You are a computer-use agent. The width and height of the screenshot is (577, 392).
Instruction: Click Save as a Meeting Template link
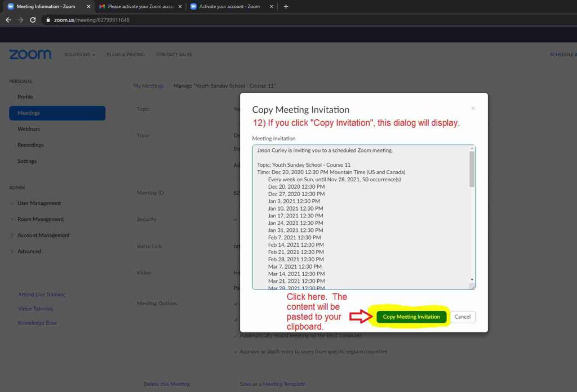point(272,384)
